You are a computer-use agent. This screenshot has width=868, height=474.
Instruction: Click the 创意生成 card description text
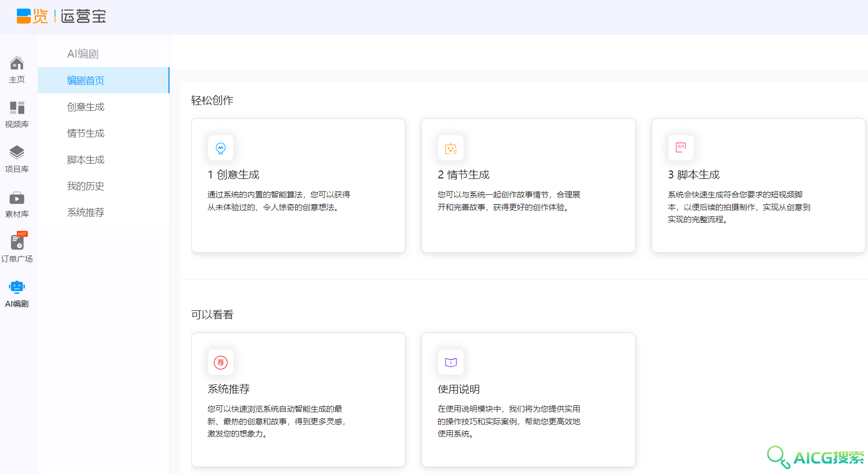click(279, 201)
